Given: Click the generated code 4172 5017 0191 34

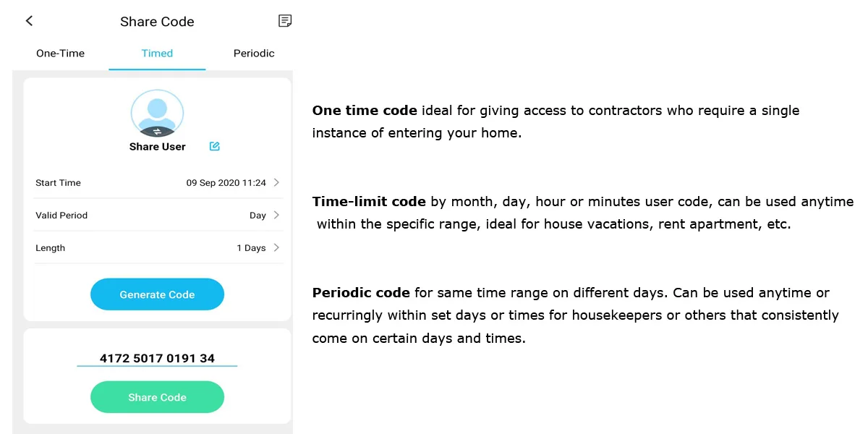Looking at the screenshot, I should click(x=157, y=358).
